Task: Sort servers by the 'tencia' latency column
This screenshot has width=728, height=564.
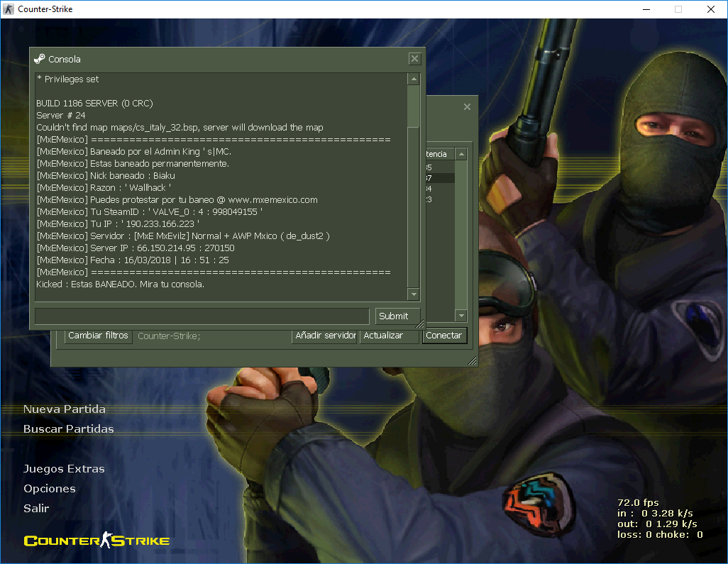Action: tap(440, 154)
